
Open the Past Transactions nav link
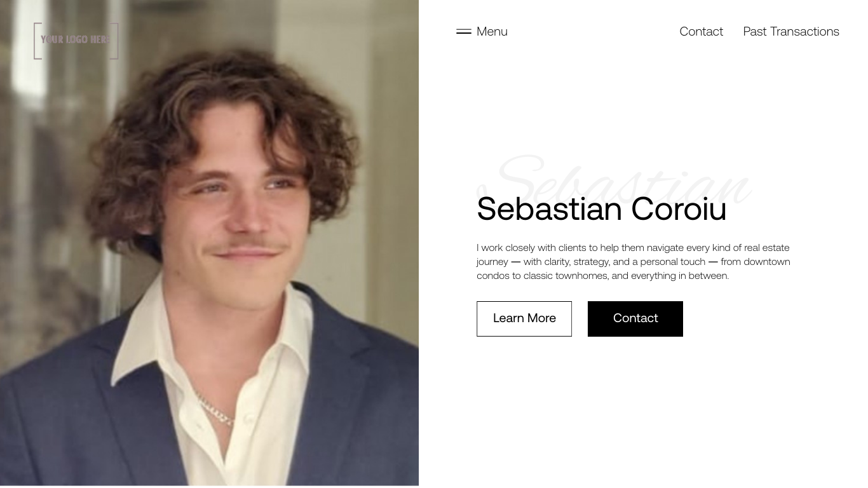tap(791, 31)
